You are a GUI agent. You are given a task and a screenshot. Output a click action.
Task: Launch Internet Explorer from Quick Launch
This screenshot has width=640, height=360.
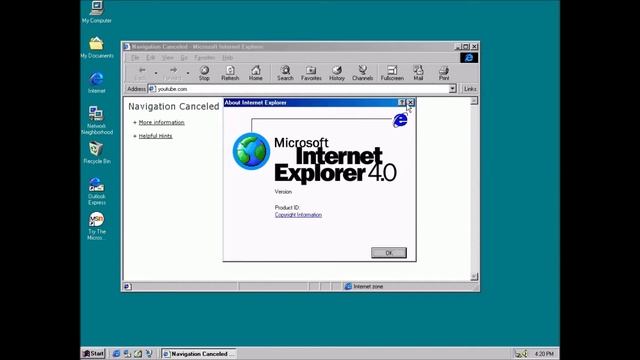[x=116, y=353]
